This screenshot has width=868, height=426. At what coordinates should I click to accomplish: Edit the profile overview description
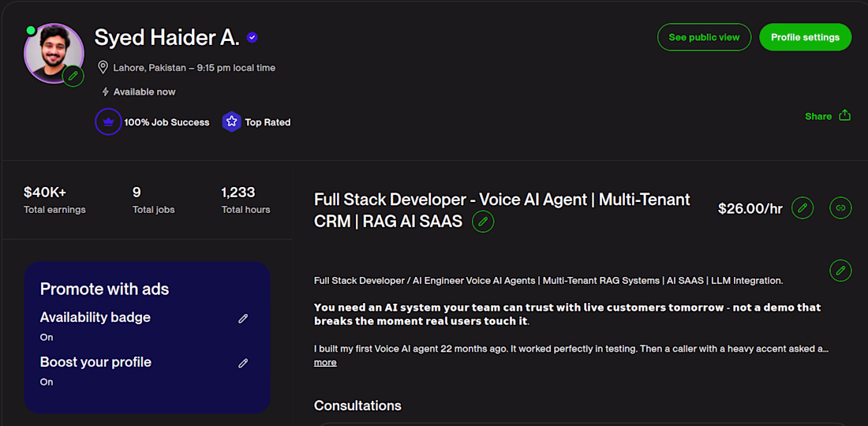pos(840,271)
